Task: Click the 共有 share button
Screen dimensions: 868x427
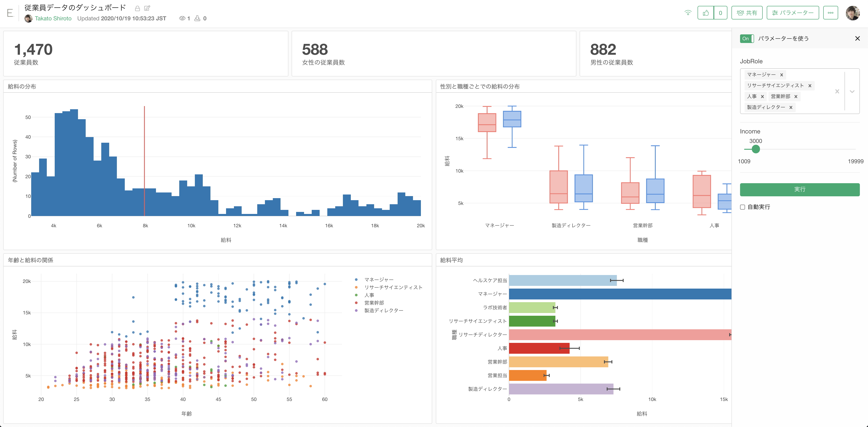Action: point(747,13)
